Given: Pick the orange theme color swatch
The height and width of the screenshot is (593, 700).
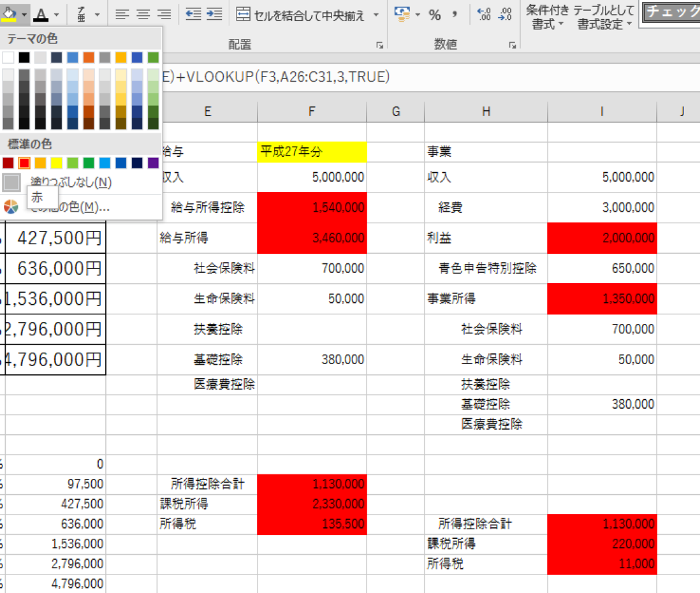Looking at the screenshot, I should pos(89,57).
